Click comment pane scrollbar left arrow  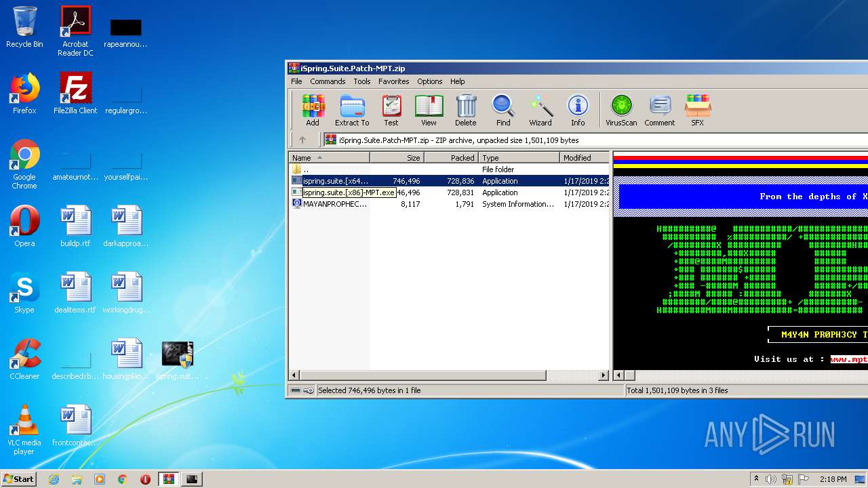(619, 375)
